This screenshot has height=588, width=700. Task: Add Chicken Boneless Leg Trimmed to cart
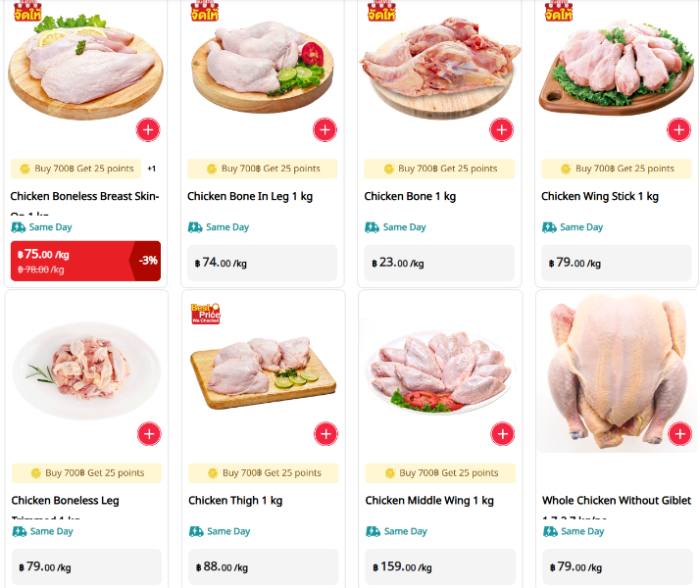coord(149,433)
